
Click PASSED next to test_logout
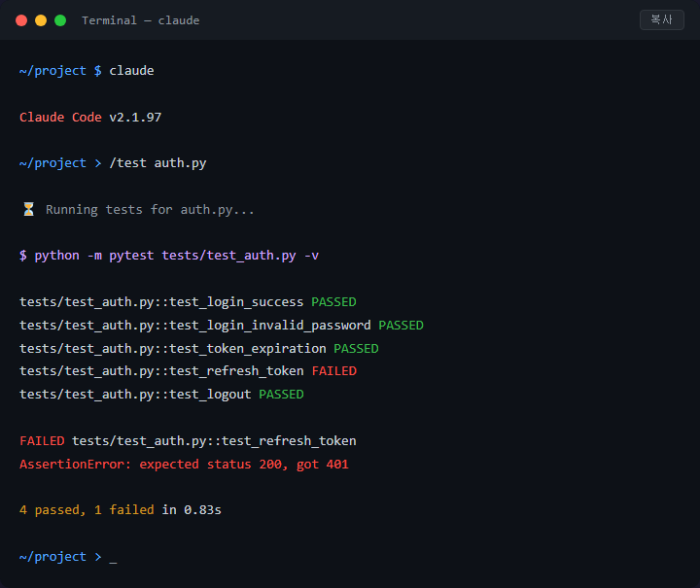281,395
